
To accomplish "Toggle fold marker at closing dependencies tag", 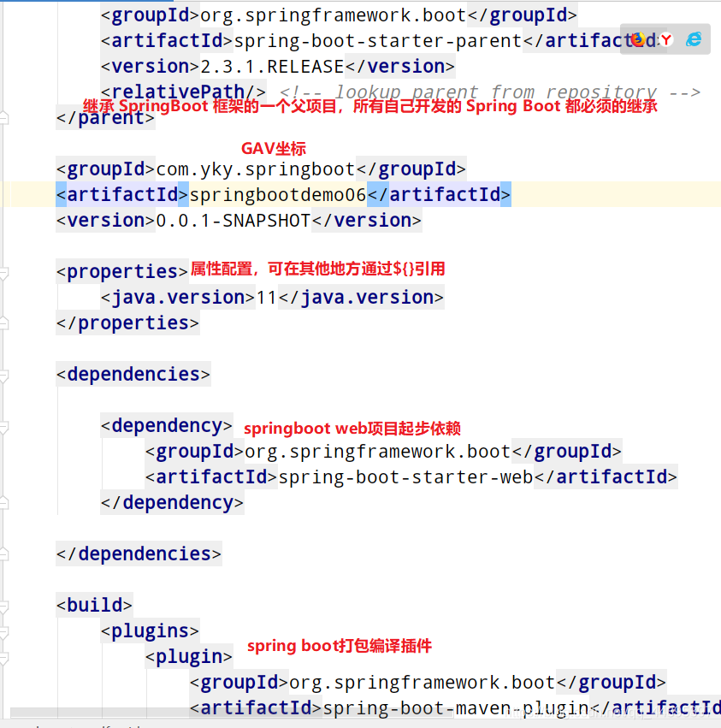I will (x=4, y=553).
